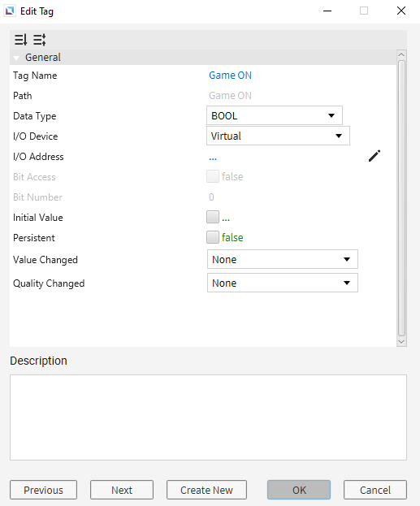Screen dimensions: 420x506
Task: Click the pencil icon to edit I/O Address
Action: click(375, 156)
